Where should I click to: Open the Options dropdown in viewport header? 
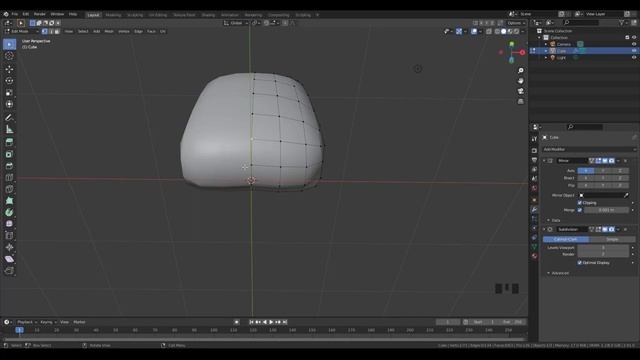tap(516, 23)
